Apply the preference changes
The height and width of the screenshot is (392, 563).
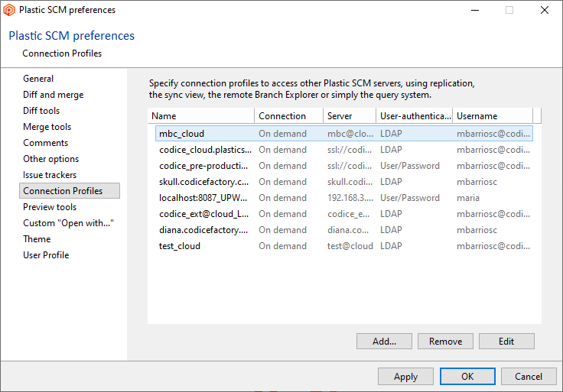[405, 376]
